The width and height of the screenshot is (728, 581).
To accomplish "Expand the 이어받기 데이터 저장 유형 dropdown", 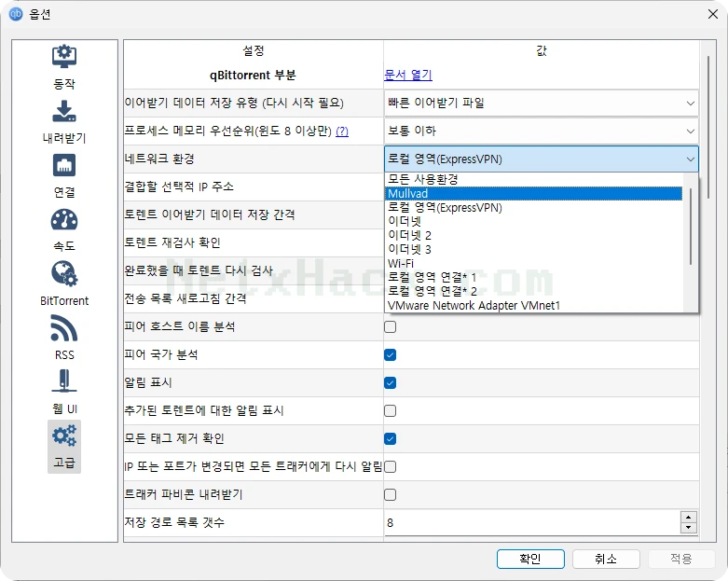I will 541,103.
